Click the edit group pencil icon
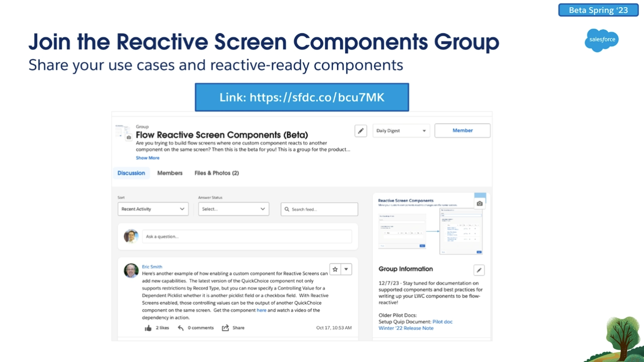 361,131
